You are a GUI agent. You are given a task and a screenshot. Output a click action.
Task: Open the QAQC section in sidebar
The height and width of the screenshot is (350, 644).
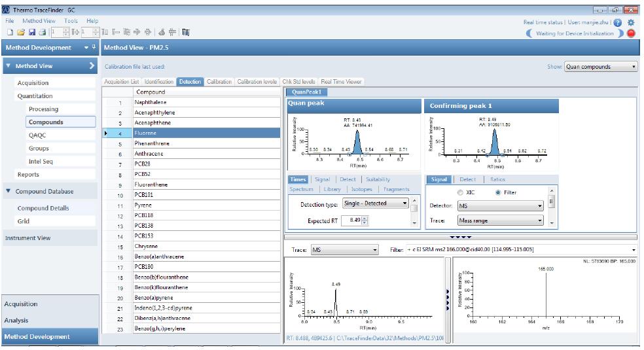tap(37, 135)
